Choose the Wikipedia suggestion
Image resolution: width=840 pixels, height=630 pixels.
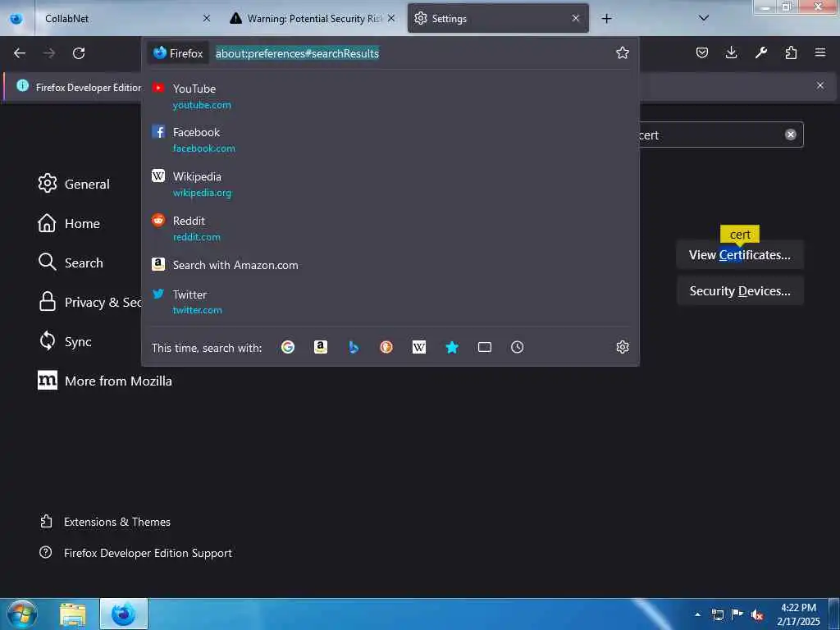click(x=390, y=184)
